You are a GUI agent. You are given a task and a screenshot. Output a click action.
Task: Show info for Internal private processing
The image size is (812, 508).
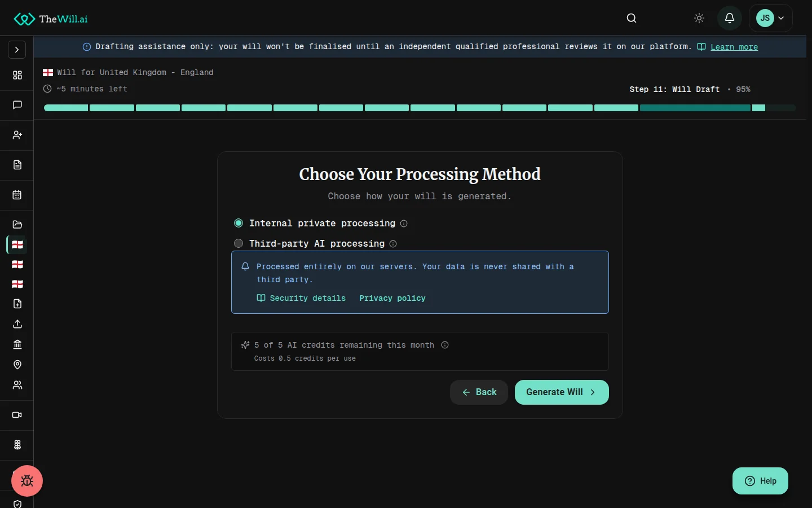coord(404,224)
